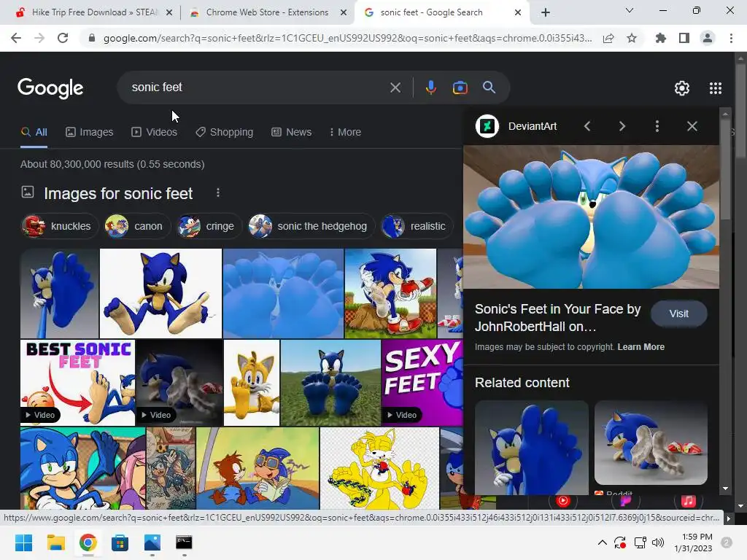Search by image with the camera icon
Screen dimensions: 747x560
click(460, 87)
